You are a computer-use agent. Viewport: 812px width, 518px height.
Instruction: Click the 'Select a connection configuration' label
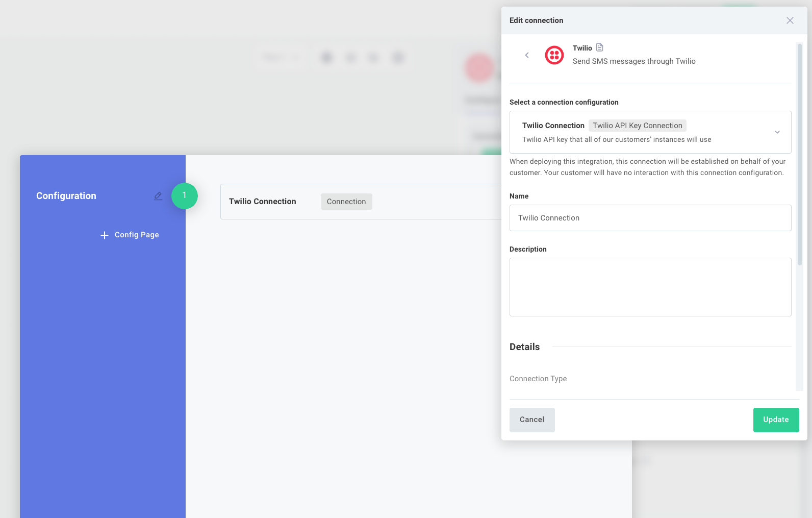(564, 102)
